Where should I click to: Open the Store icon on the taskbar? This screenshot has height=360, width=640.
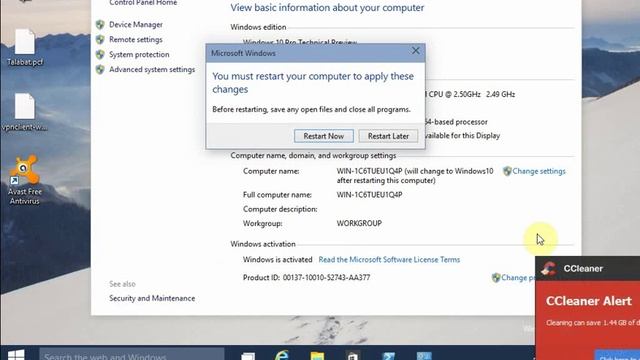(x=353, y=356)
